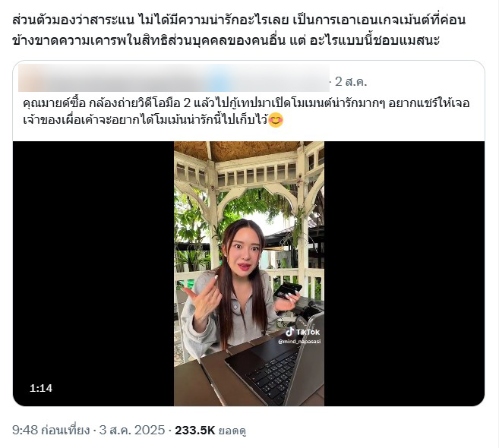Click the TikTok note logo watermark
Viewport: 499px width, 448px height.
coord(289,332)
